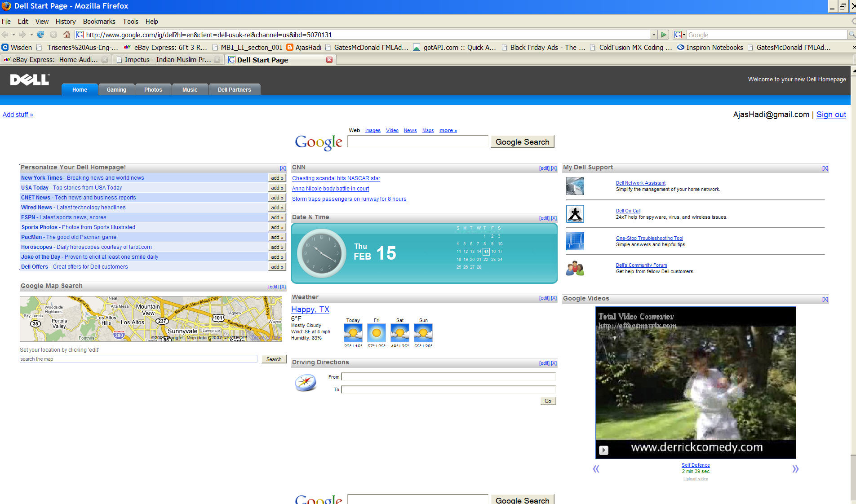Screen dimensions: 856x504
Task: Click the top Google Search button
Action: (x=522, y=141)
